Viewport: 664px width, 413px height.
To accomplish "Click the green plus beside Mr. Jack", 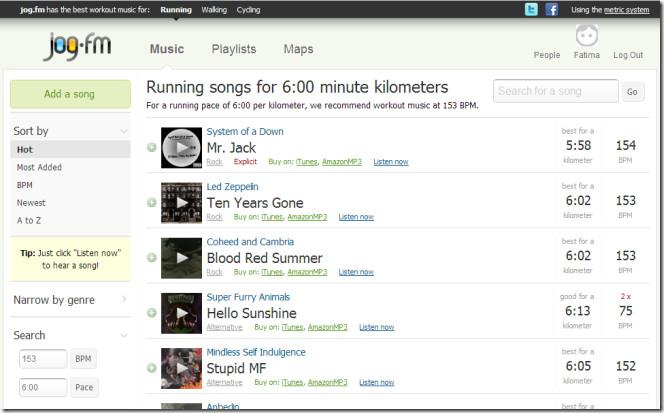I will [152, 147].
